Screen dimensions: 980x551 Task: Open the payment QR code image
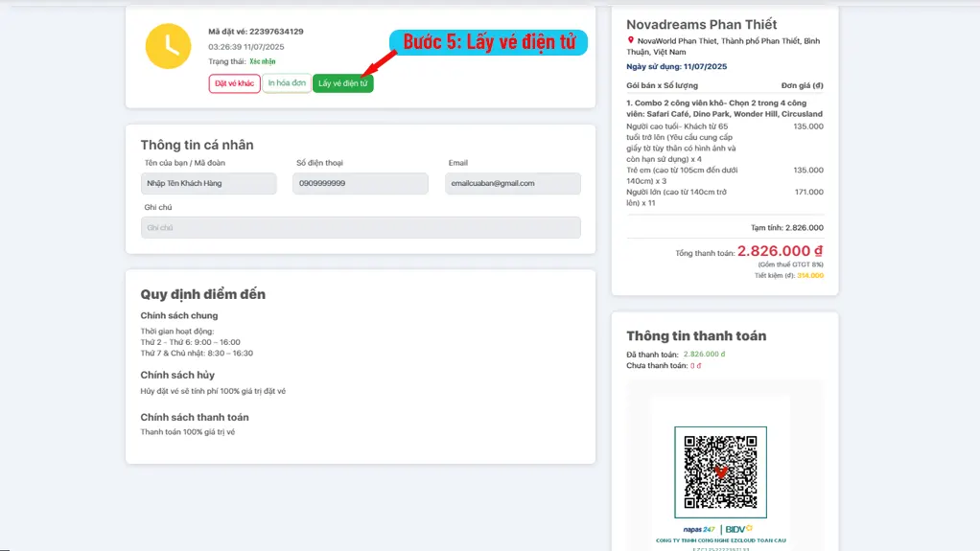pyautogui.click(x=720, y=468)
